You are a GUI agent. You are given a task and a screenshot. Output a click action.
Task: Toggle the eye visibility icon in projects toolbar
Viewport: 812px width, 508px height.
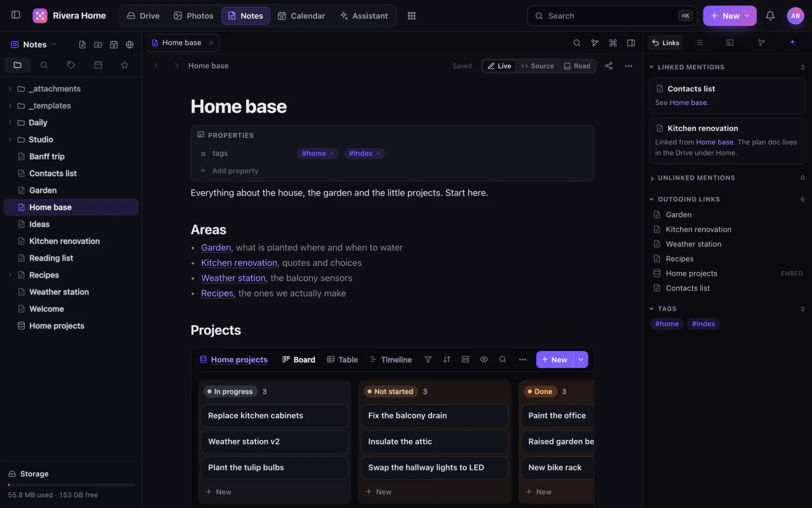pos(484,360)
